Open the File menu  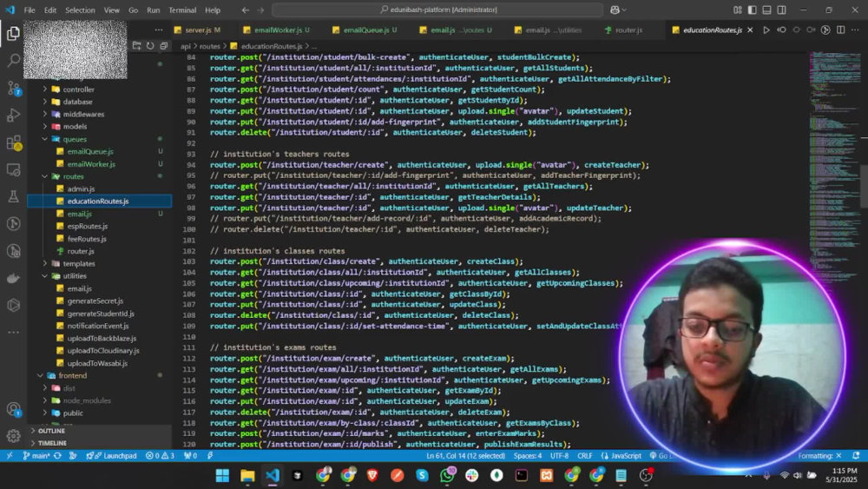tap(30, 10)
